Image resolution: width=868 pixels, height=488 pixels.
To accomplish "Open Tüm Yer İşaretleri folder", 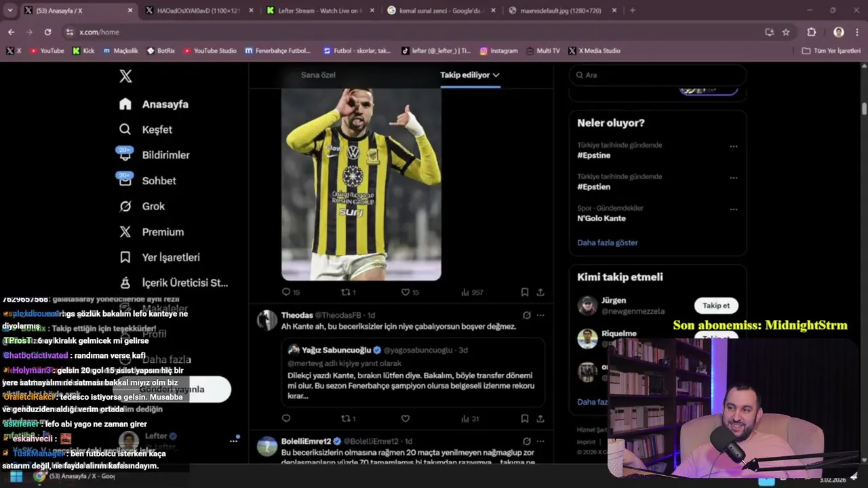I will click(831, 51).
